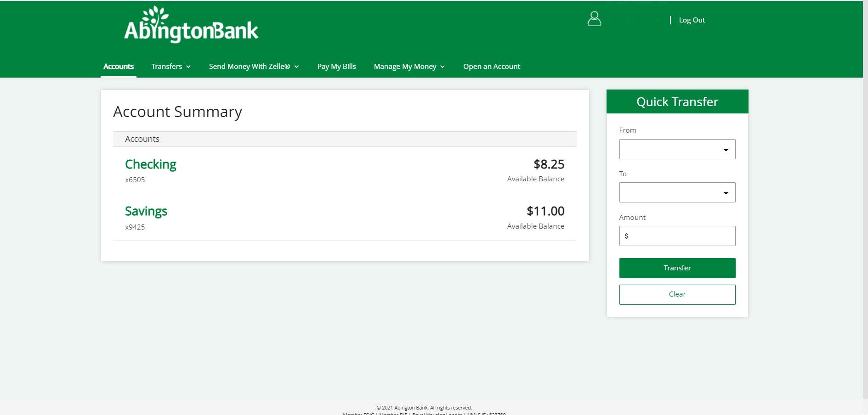The image size is (868, 415).
Task: Click the Checking balance of $8.25
Action: click(x=549, y=164)
